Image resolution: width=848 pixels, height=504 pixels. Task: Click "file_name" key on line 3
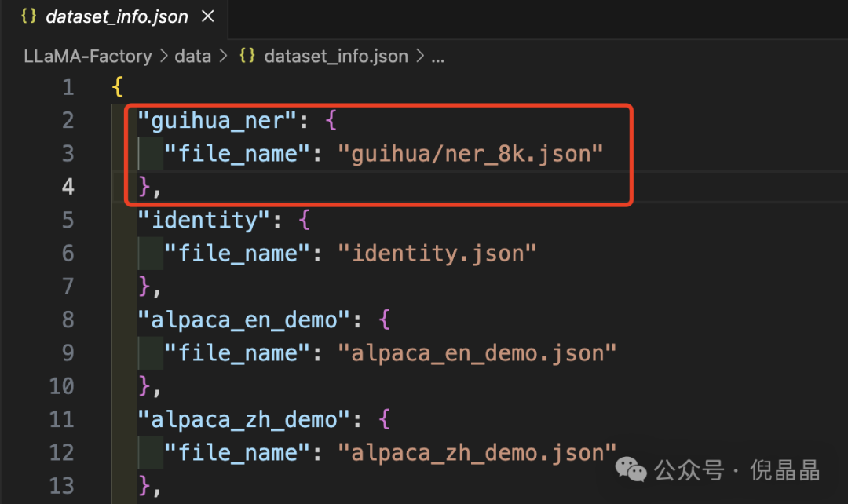point(237,154)
